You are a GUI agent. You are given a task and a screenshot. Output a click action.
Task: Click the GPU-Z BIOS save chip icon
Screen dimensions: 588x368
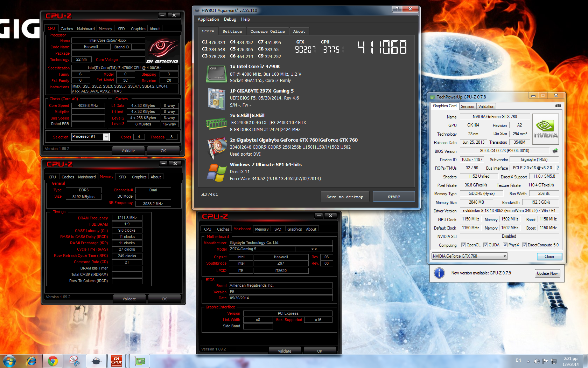555,151
